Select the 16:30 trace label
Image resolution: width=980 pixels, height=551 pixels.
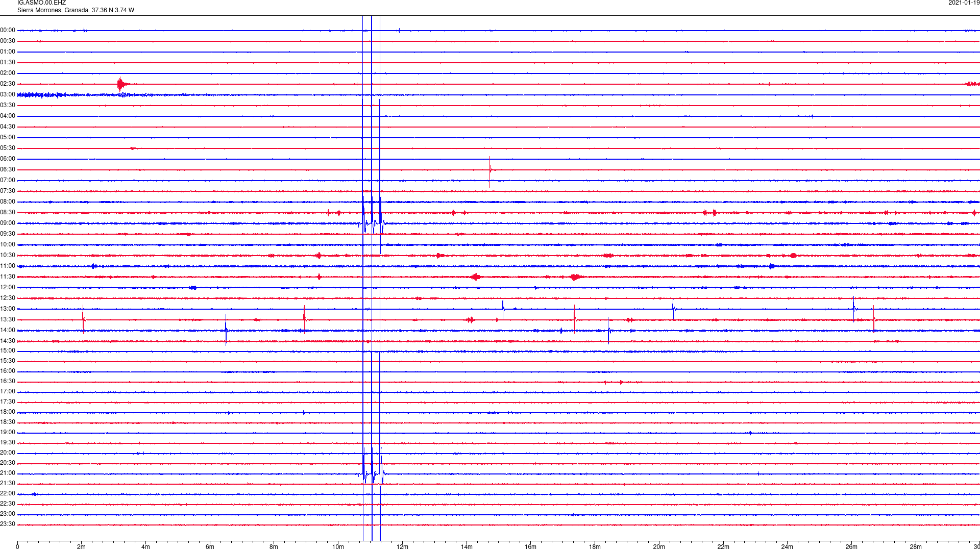8,382
